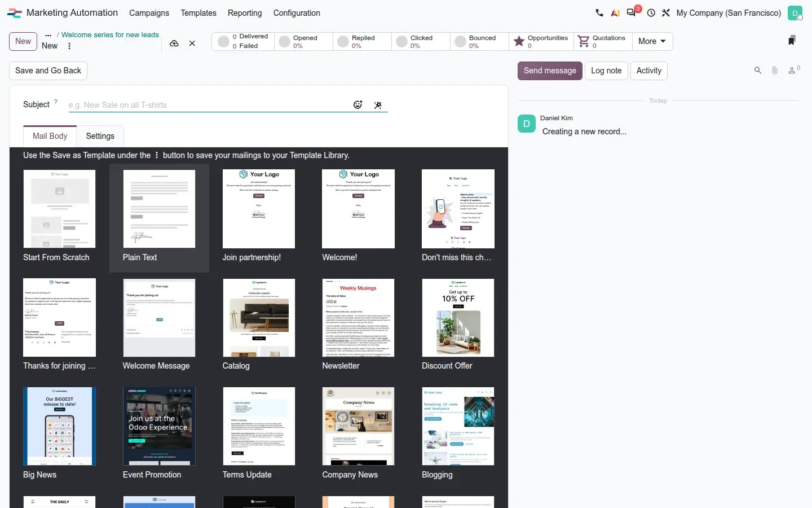This screenshot has width=812, height=508.
Task: Click the Activity button
Action: [x=649, y=71]
